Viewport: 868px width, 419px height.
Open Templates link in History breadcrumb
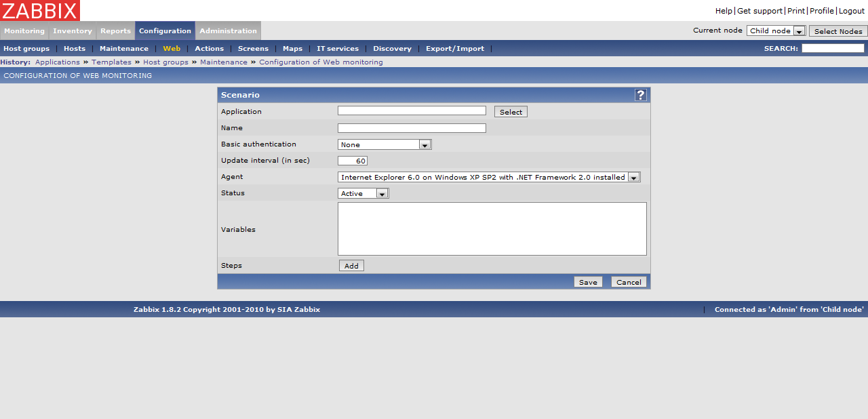coord(111,62)
